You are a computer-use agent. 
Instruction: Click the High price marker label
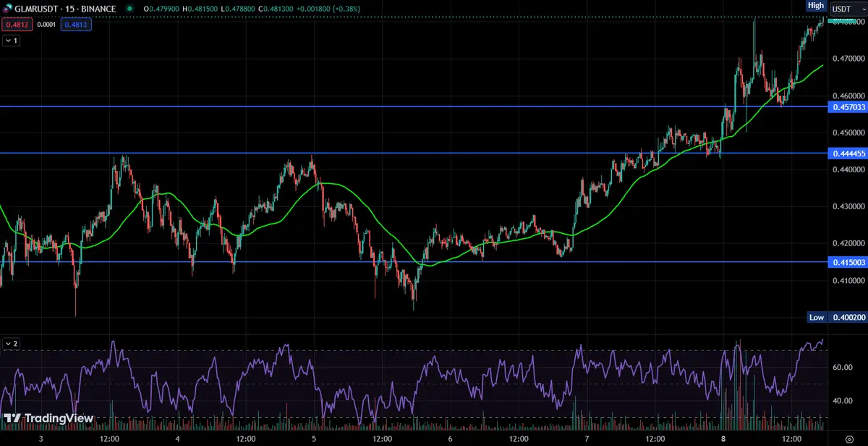point(816,5)
